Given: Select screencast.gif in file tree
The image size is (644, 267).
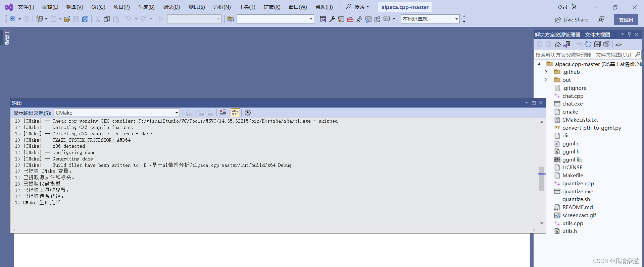Looking at the screenshot, I should pos(579,215).
